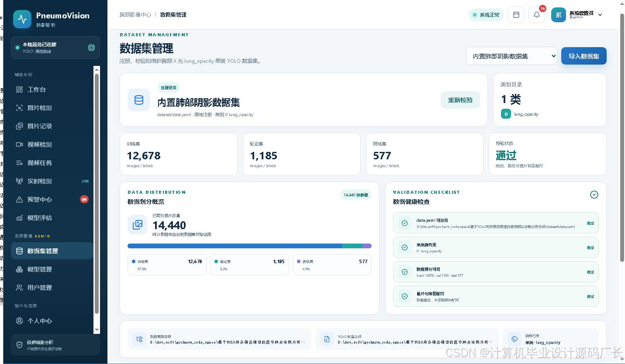
Task: Expand the 系统管理员 account menu chevron
Action: point(600,15)
